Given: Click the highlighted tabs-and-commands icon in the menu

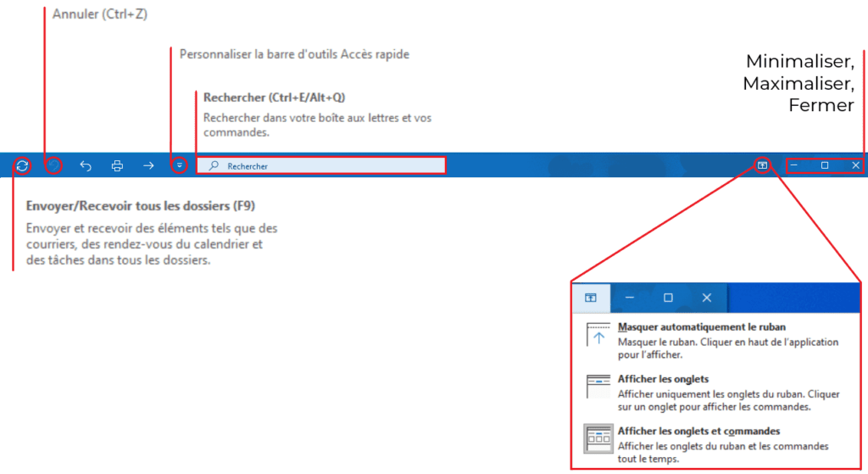Looking at the screenshot, I should point(598,438).
